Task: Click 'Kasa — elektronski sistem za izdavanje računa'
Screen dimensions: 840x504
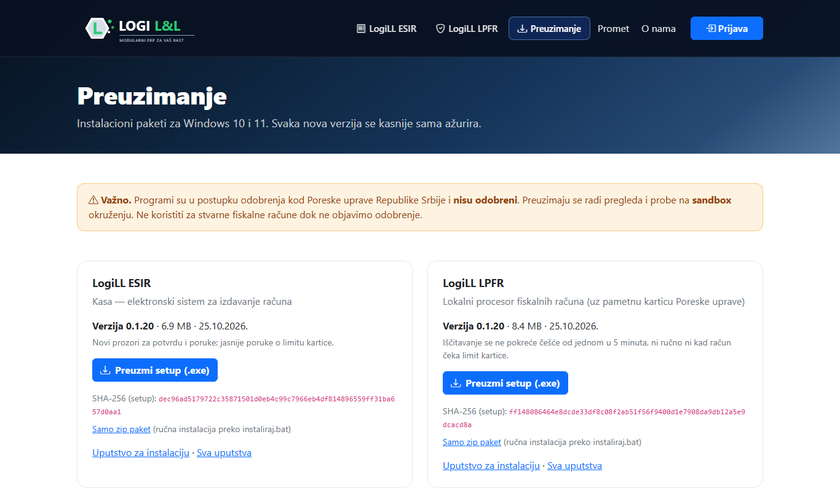Action: coord(192,302)
